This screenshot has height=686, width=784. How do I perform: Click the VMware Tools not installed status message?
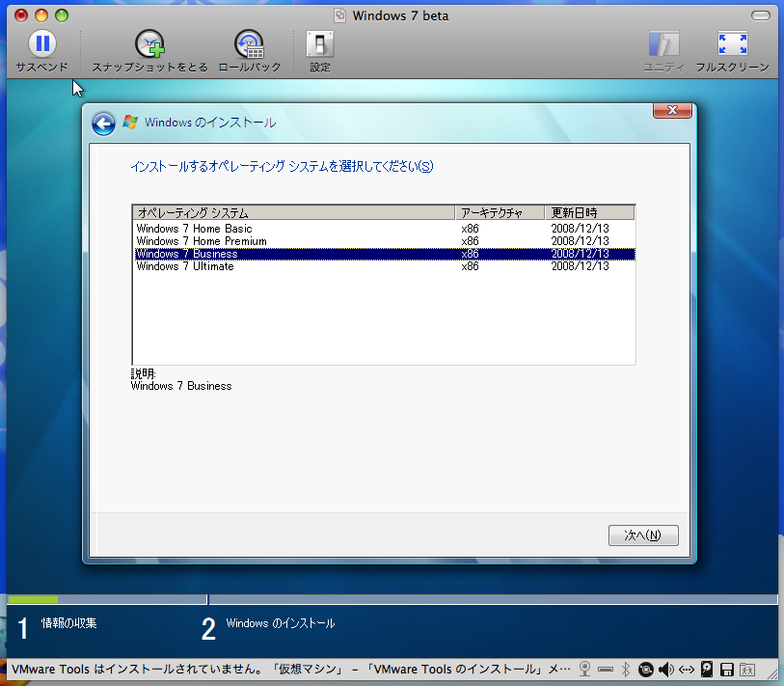click(x=290, y=669)
